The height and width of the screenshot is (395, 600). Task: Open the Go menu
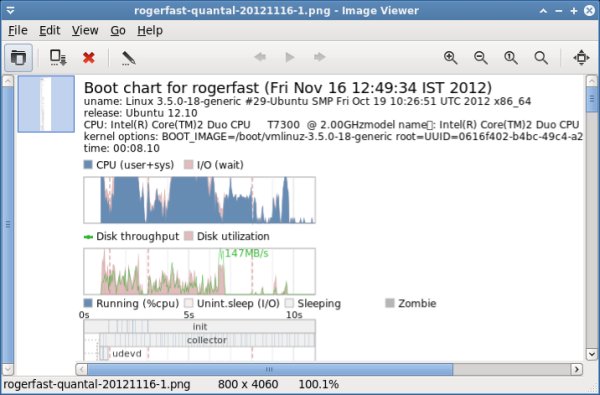click(x=118, y=30)
